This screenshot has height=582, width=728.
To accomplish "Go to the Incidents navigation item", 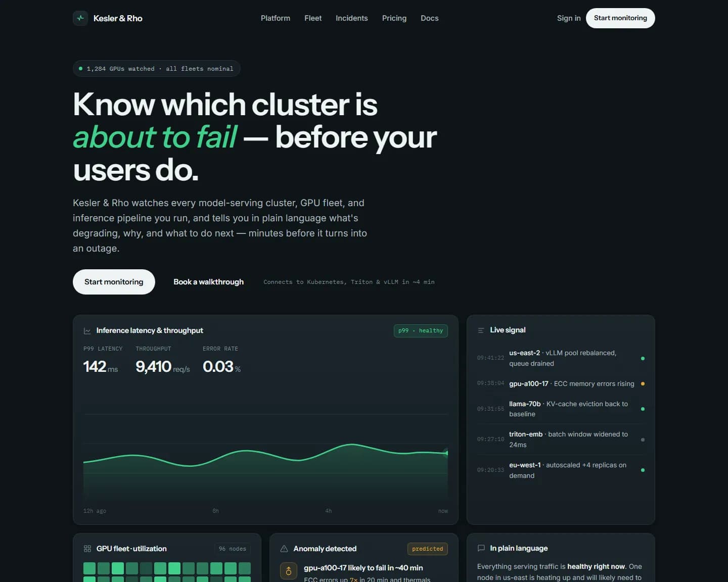I will click(x=352, y=18).
